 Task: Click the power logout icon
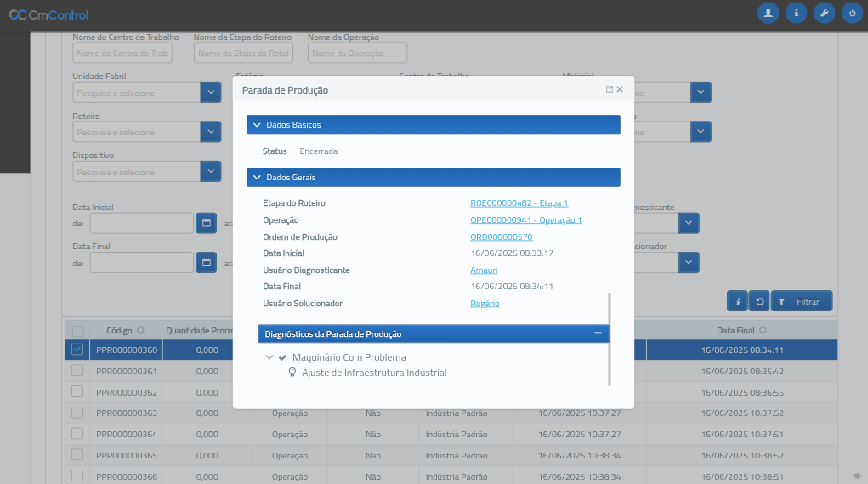(851, 14)
